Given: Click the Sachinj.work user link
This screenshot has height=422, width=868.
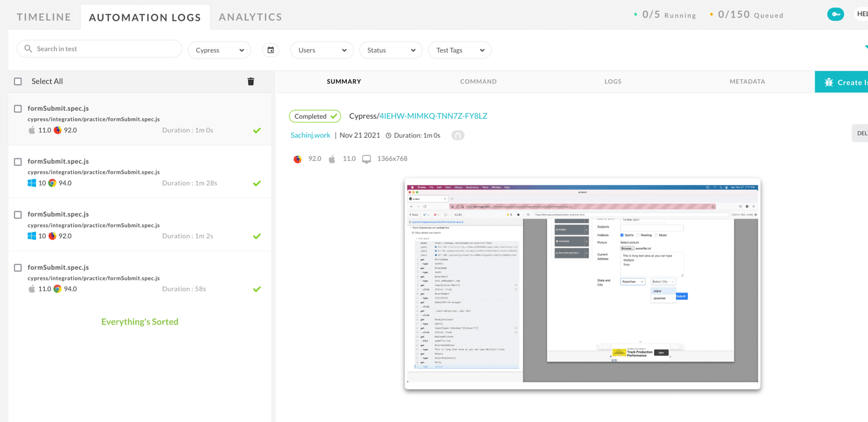Looking at the screenshot, I should coord(310,135).
